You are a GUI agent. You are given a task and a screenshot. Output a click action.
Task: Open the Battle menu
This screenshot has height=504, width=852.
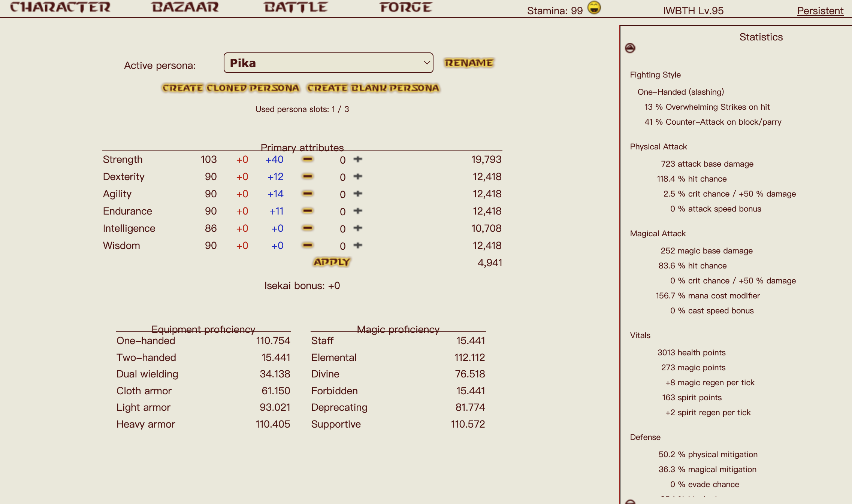tap(296, 7)
